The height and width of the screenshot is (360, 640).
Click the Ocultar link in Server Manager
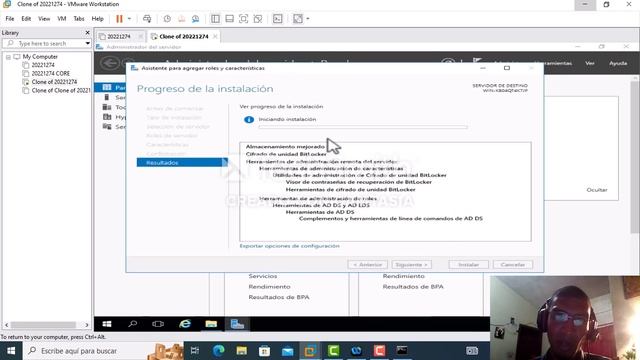click(597, 190)
